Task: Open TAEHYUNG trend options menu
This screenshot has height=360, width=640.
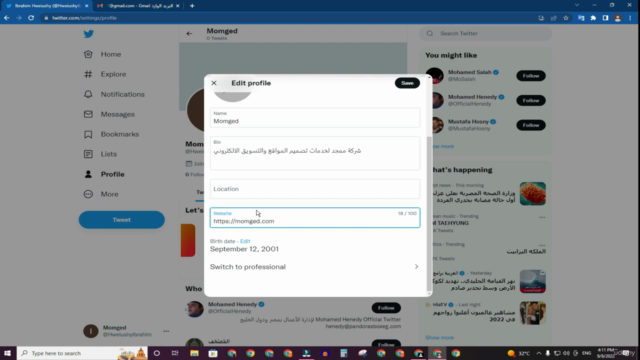Action: tap(542, 217)
